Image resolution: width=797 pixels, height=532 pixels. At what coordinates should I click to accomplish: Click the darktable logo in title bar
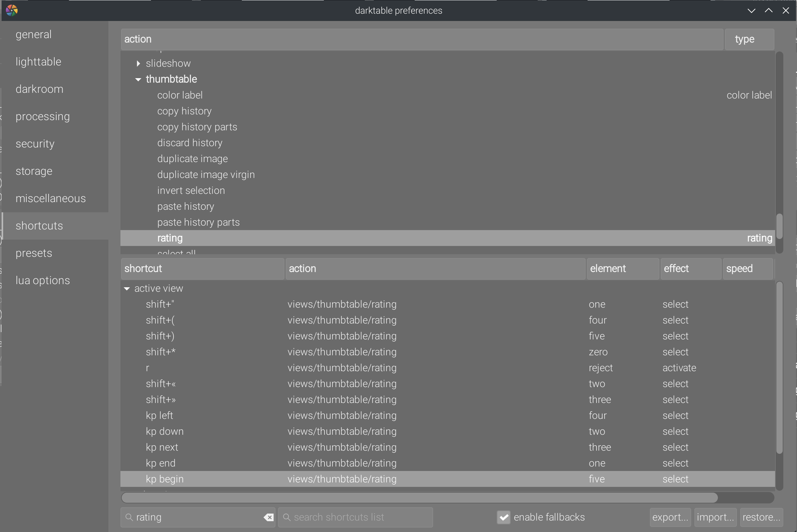[12, 10]
